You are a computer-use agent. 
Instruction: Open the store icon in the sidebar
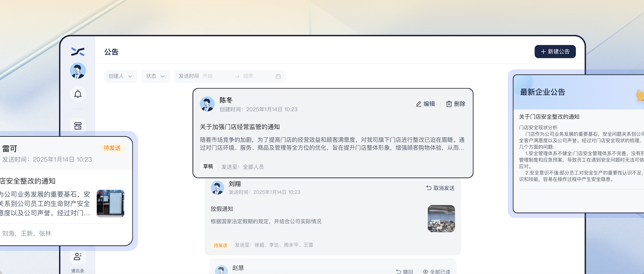78,125
